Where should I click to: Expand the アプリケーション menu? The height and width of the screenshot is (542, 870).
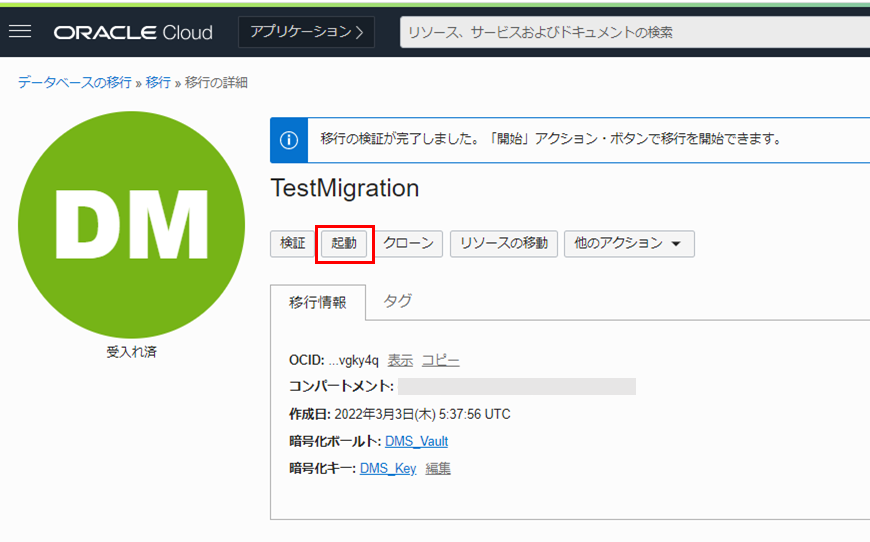[306, 32]
